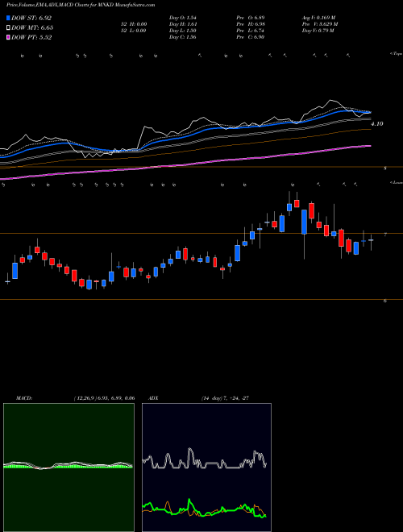Click the '52 H' value text
The height and width of the screenshot is (532, 403).
pyautogui.click(x=133, y=24)
